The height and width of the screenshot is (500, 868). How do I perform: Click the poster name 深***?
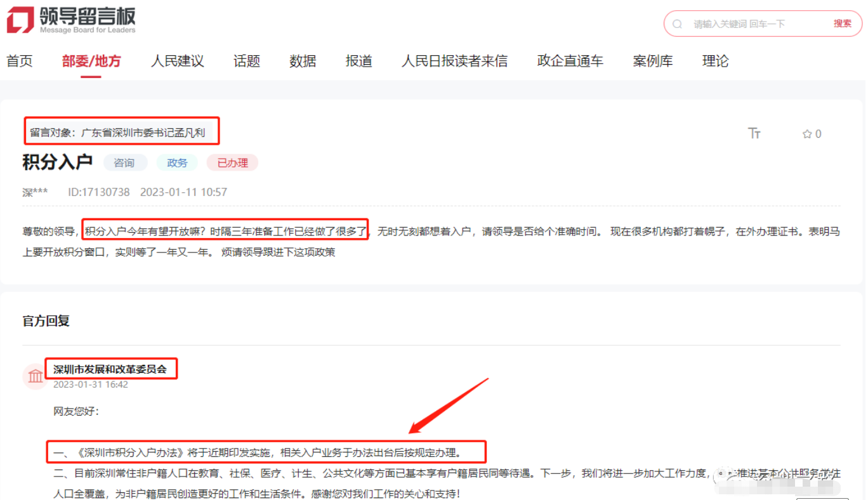pos(35,192)
